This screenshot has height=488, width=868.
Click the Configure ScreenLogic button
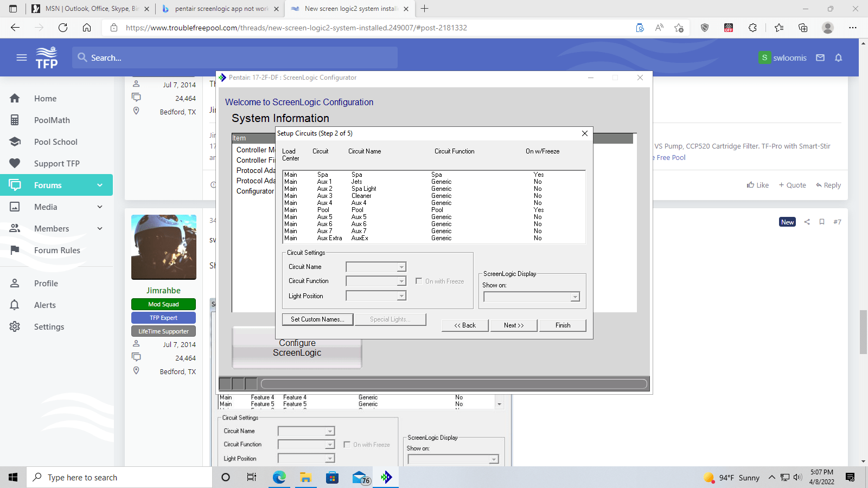[x=297, y=348]
